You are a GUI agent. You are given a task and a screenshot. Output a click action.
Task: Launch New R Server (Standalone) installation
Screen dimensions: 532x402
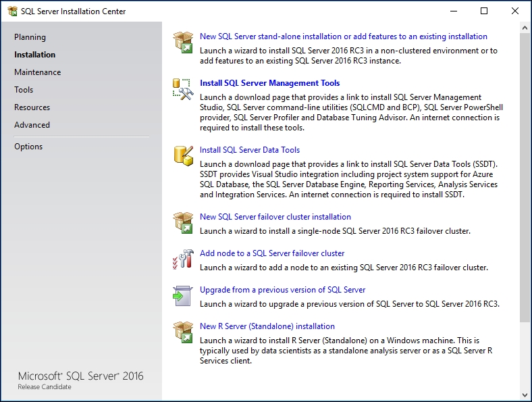point(267,326)
